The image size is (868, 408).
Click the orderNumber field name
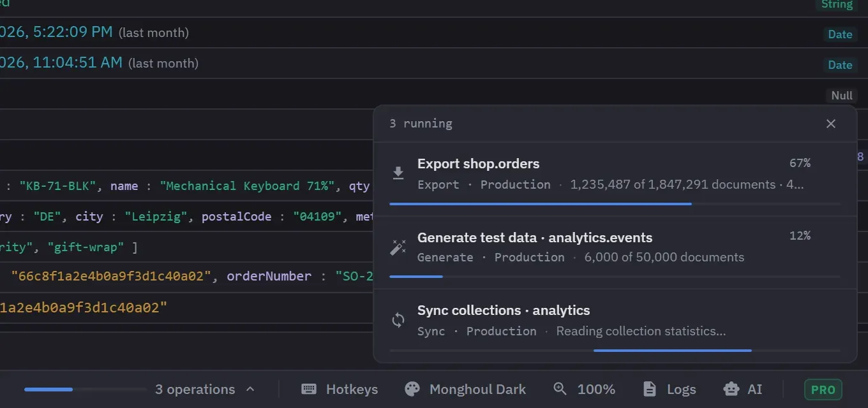[x=269, y=277]
